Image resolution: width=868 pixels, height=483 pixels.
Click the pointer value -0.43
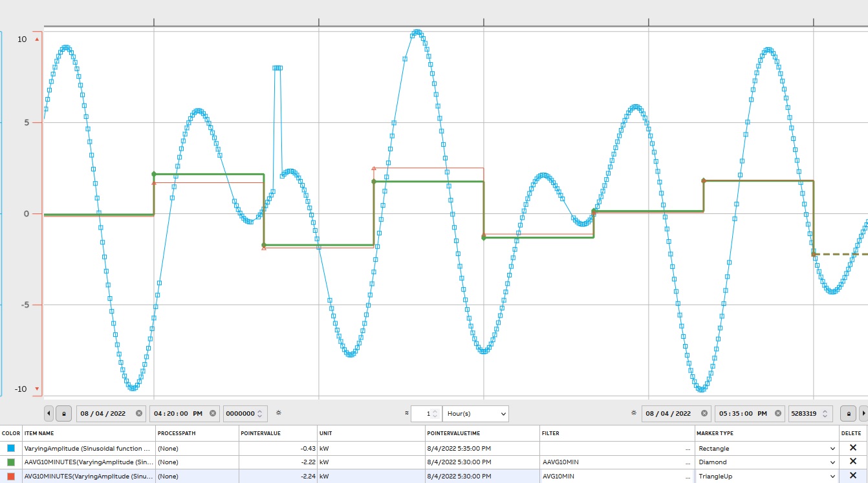[x=307, y=448]
